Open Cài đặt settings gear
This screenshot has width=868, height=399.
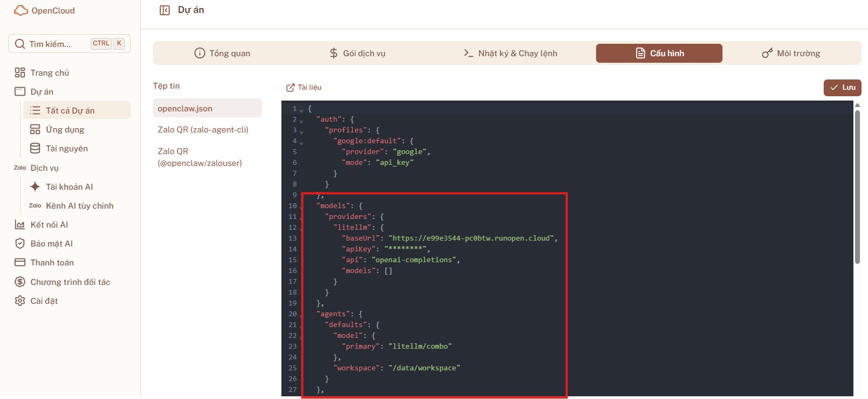(44, 301)
